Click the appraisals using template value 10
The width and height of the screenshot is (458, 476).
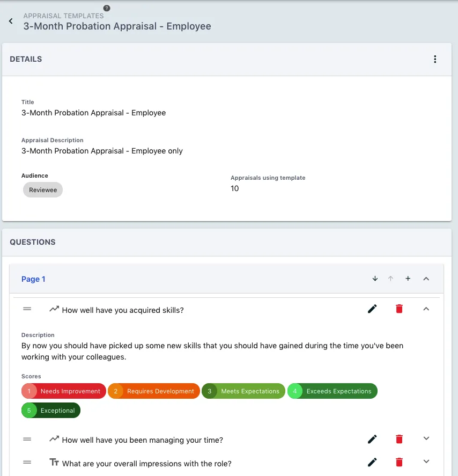point(234,188)
